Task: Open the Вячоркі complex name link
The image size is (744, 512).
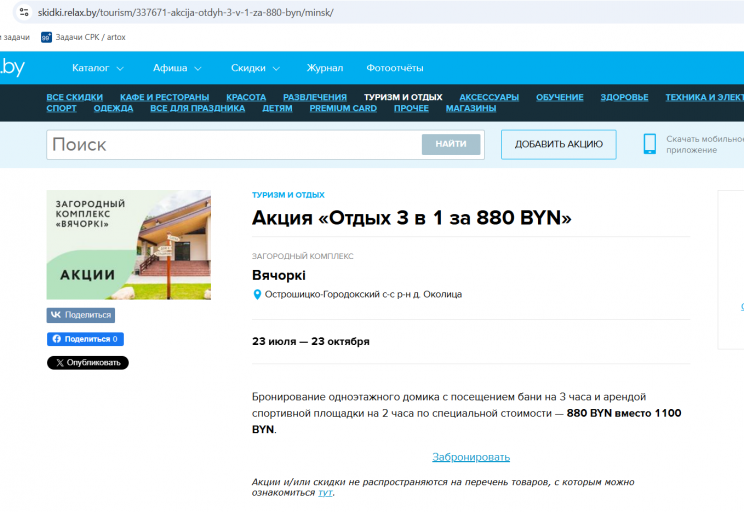Action: (279, 275)
